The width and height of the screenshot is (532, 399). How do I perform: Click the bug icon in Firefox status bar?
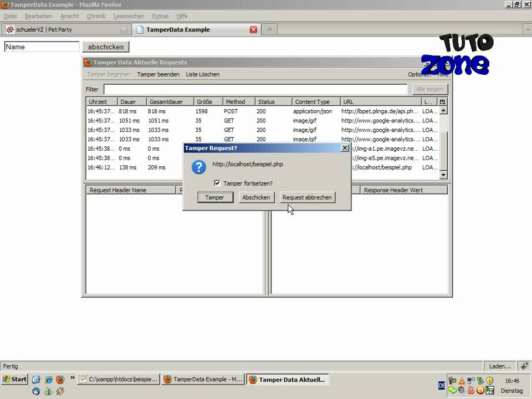(x=524, y=366)
